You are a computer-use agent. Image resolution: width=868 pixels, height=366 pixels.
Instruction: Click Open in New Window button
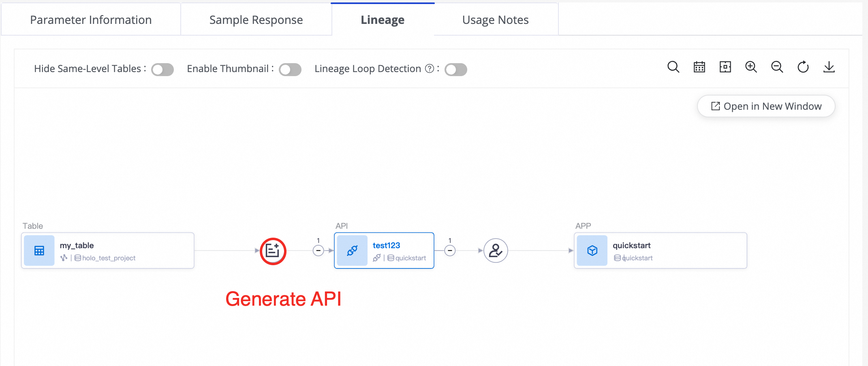(766, 106)
